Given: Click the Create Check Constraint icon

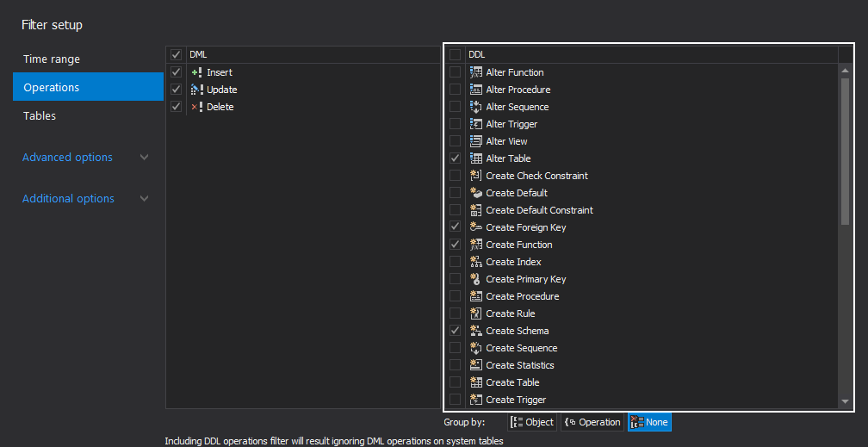Looking at the screenshot, I should [x=475, y=176].
